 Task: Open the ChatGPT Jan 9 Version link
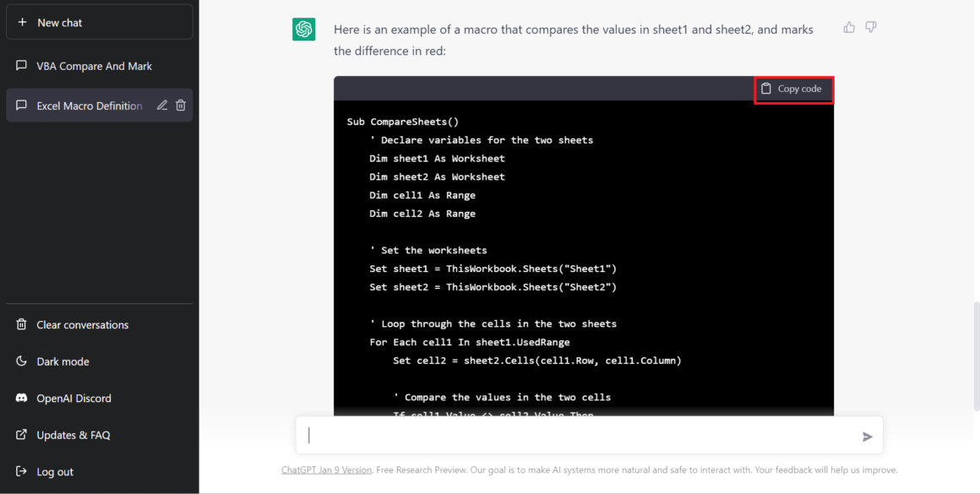click(326, 470)
